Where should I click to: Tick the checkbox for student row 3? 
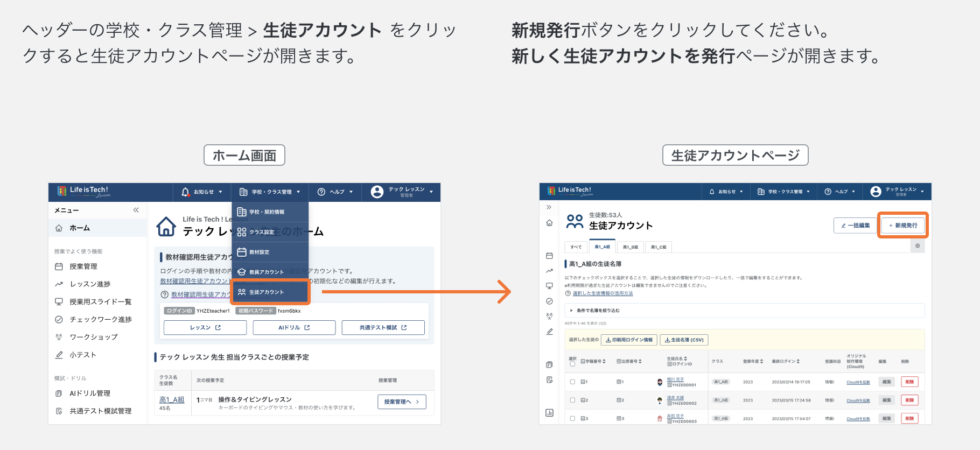572,418
